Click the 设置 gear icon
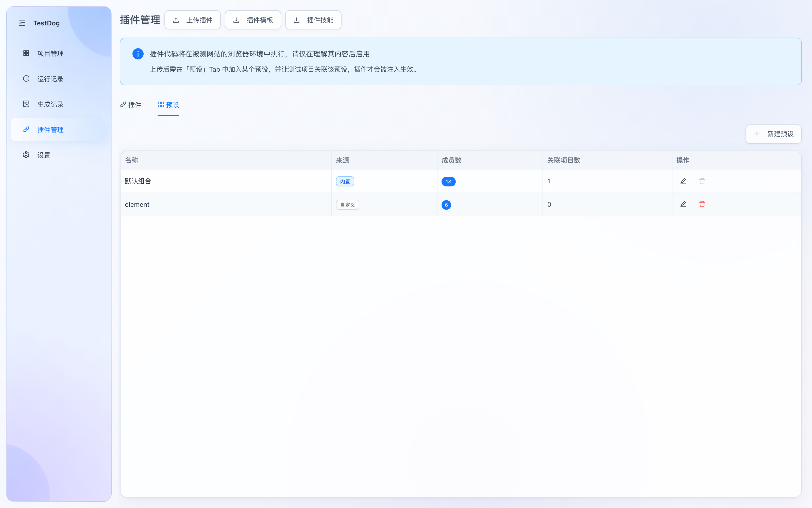 coord(26,155)
